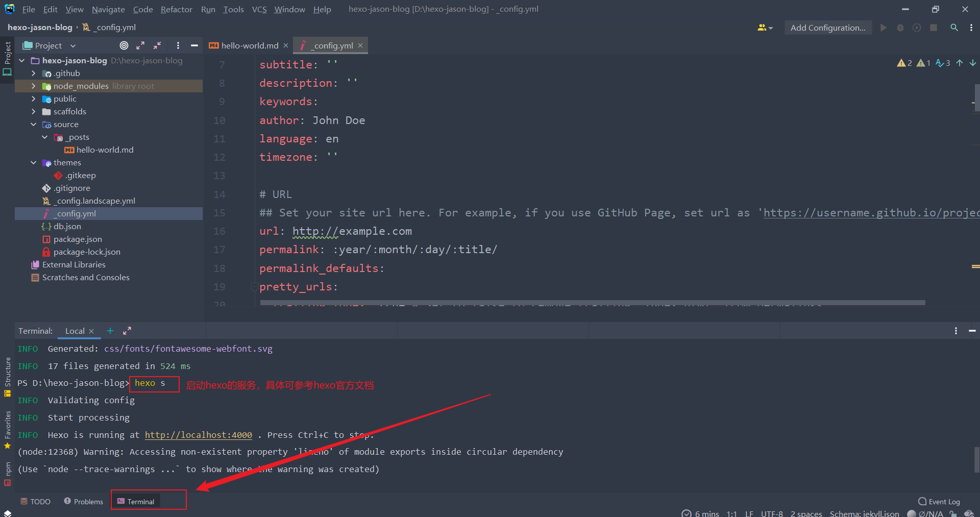Open the File menu
Viewport: 980px width, 517px height.
tap(29, 9)
